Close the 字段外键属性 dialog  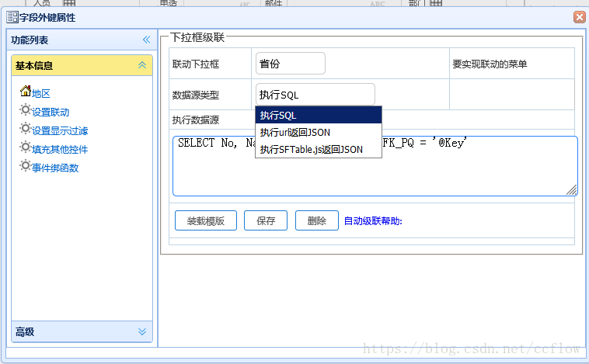(579, 17)
